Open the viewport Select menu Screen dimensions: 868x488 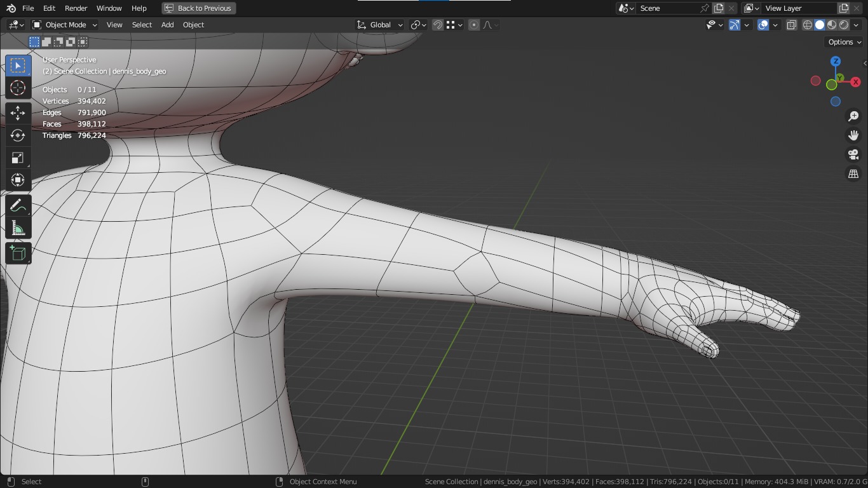click(142, 25)
